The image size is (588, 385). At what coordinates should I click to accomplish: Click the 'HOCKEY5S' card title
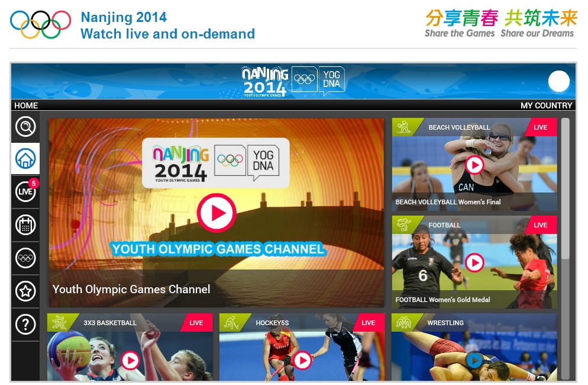point(272,323)
